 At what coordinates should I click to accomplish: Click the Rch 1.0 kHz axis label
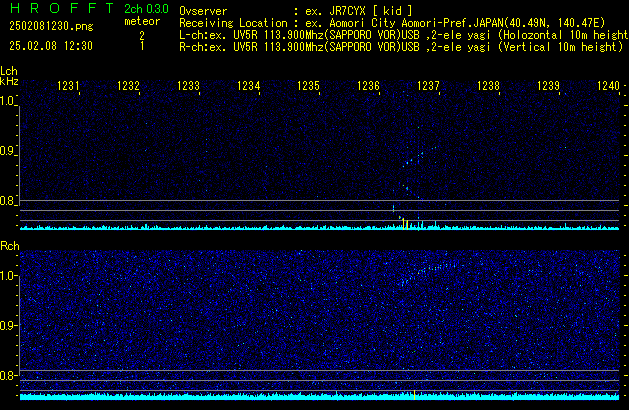click(7, 276)
